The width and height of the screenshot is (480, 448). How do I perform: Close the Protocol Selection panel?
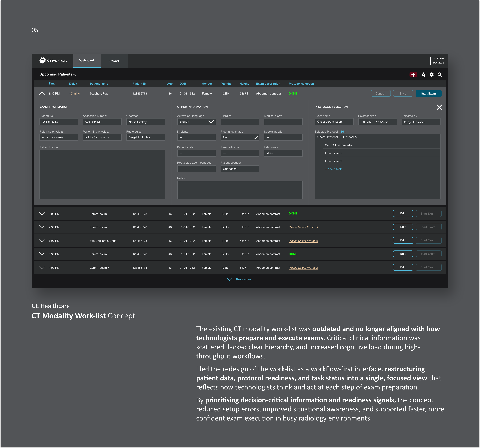(x=439, y=107)
